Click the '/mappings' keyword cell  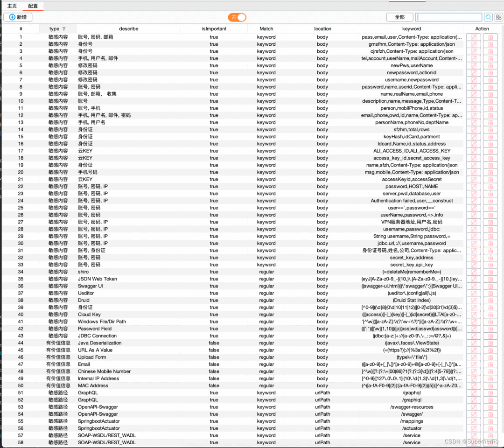412,421
